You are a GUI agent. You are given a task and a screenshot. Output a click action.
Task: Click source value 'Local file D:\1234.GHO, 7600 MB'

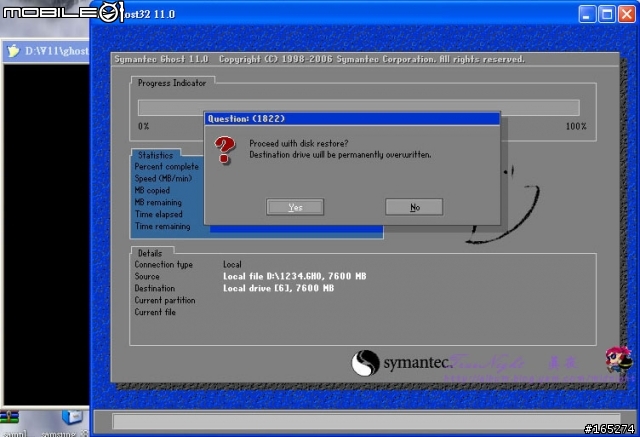(x=294, y=276)
